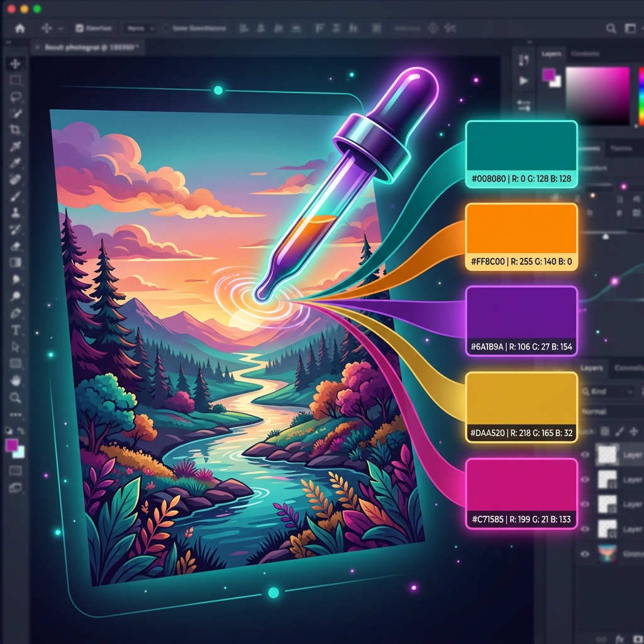Swap foreground and background colors arrow
The height and width of the screenshot is (644, 644).
click(x=21, y=430)
